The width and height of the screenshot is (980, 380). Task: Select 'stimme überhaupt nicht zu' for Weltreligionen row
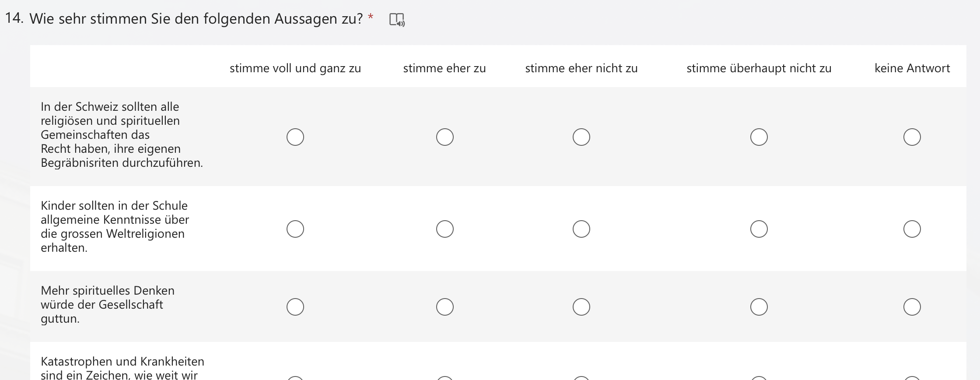759,229
